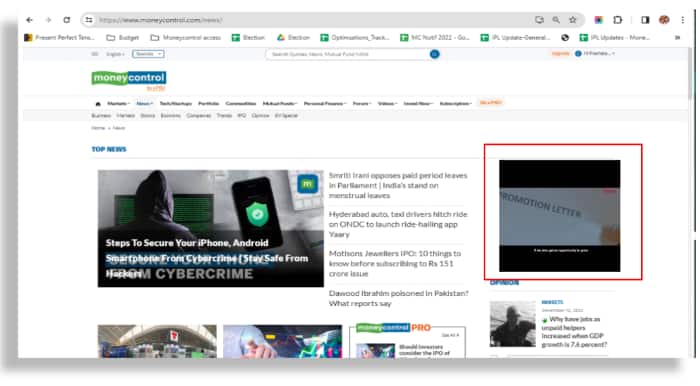This screenshot has width=700, height=386.
Task: Select the Economy sub-navigation tab
Action: [x=171, y=116]
